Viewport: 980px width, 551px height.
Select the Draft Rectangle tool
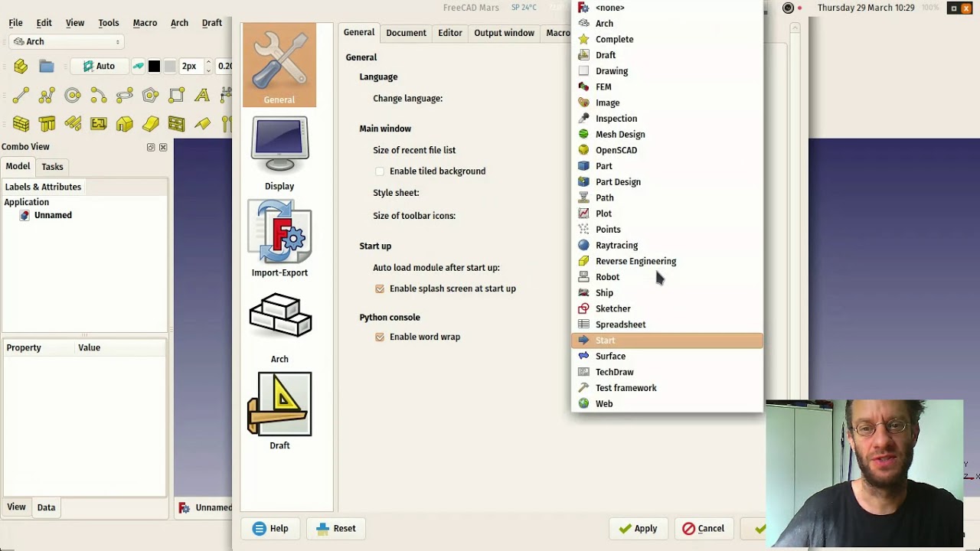point(177,96)
